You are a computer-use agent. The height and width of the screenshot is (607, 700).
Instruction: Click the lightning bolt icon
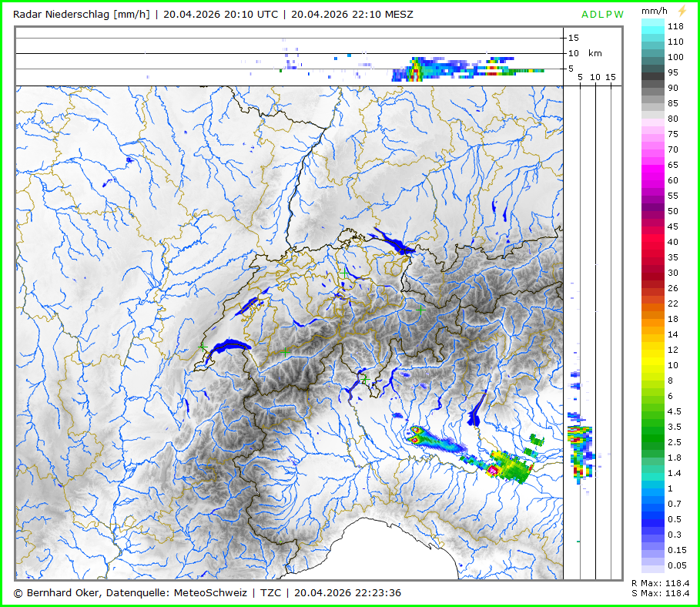pyautogui.click(x=681, y=13)
